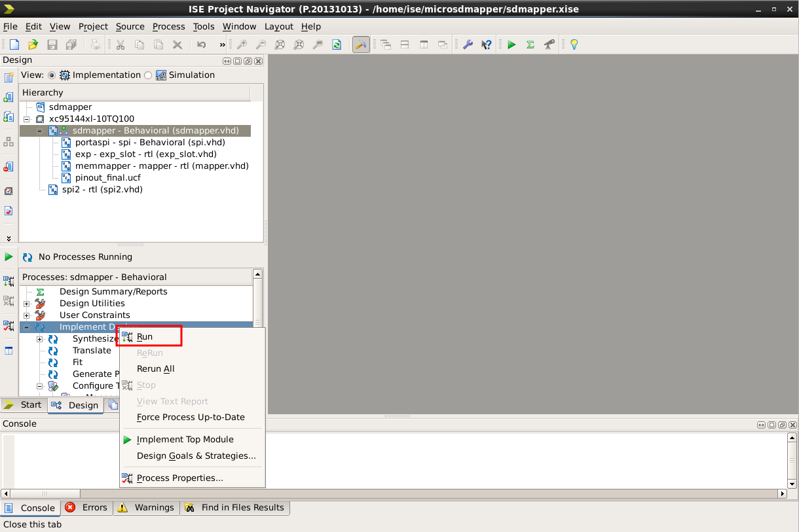
Task: Click the wrench tool settings icon
Action: pyautogui.click(x=468, y=44)
